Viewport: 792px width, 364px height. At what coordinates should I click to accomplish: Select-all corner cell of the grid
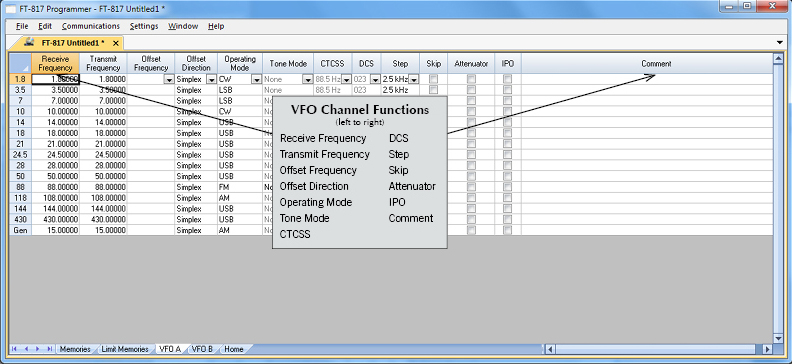pyautogui.click(x=20, y=64)
